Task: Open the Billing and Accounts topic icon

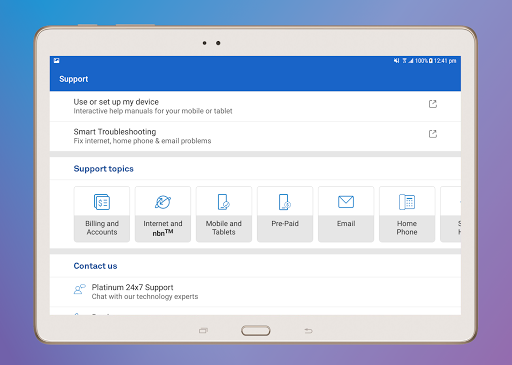Action: (102, 202)
